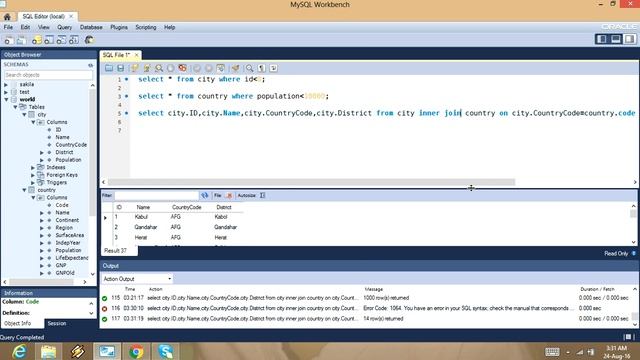This screenshot has width=640, height=360.
Task: Toggle word wrap in the editor
Action: (x=273, y=68)
